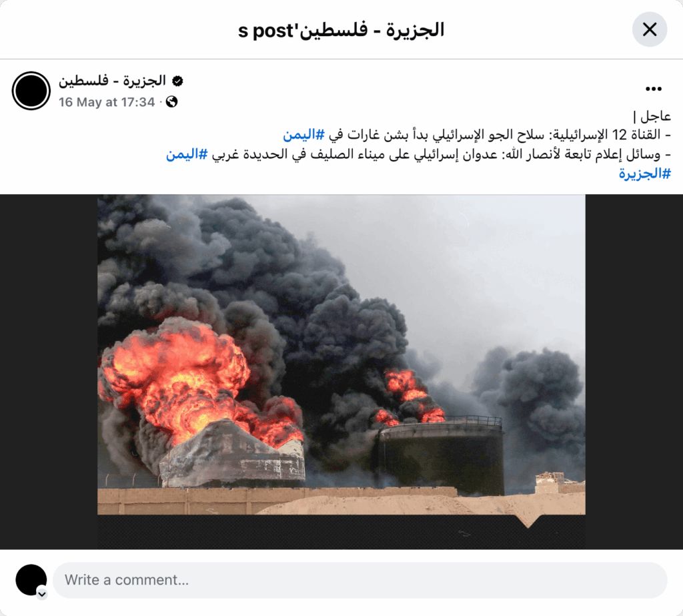This screenshot has width=683, height=616.
Task: Click the page's round profile picture
Action: tap(31, 91)
